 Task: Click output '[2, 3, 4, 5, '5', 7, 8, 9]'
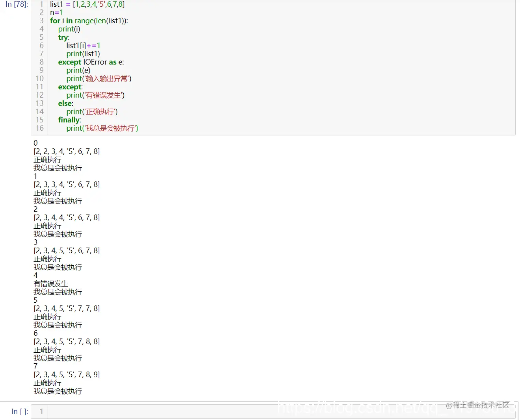click(67, 375)
